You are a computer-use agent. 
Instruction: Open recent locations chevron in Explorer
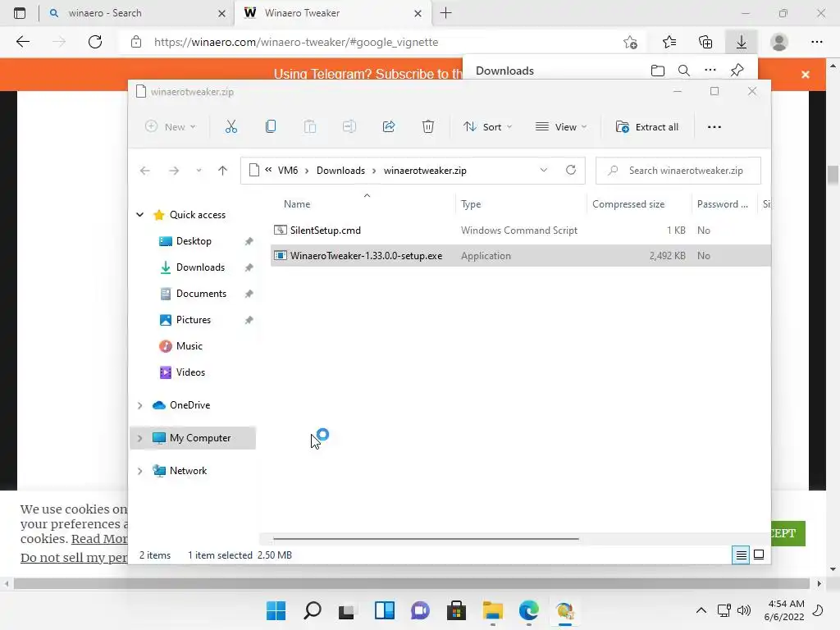click(x=199, y=171)
